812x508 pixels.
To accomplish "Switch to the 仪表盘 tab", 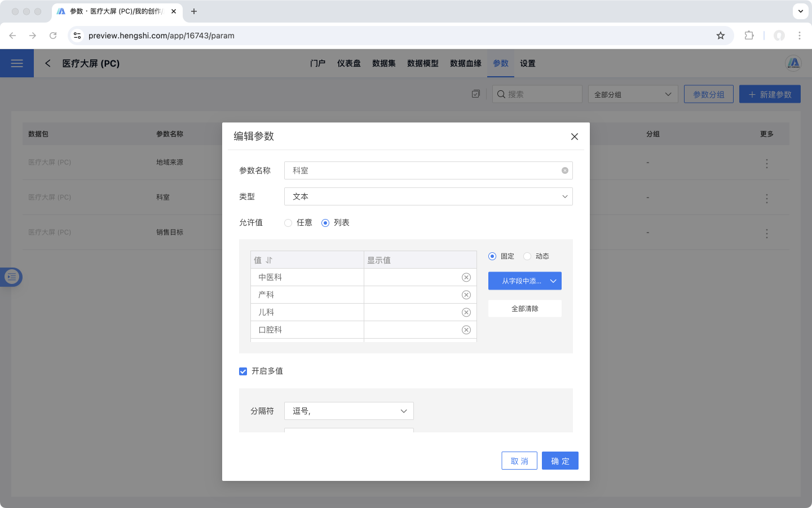I will coord(348,63).
